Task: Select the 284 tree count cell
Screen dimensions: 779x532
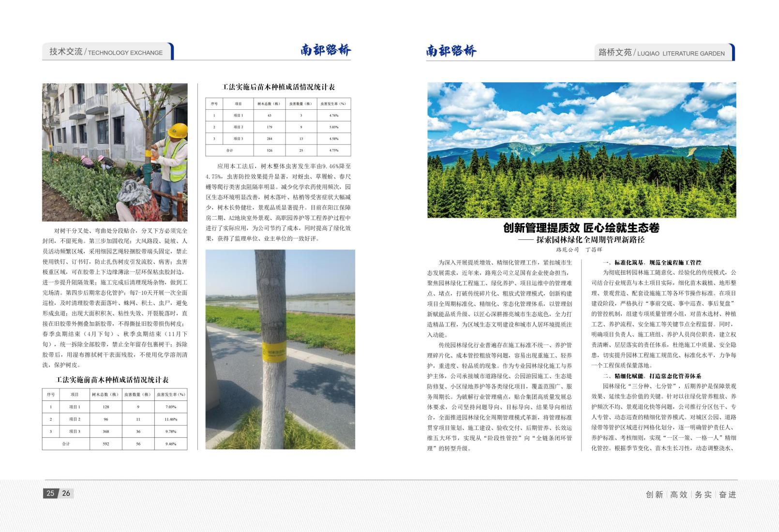Action: [270, 139]
